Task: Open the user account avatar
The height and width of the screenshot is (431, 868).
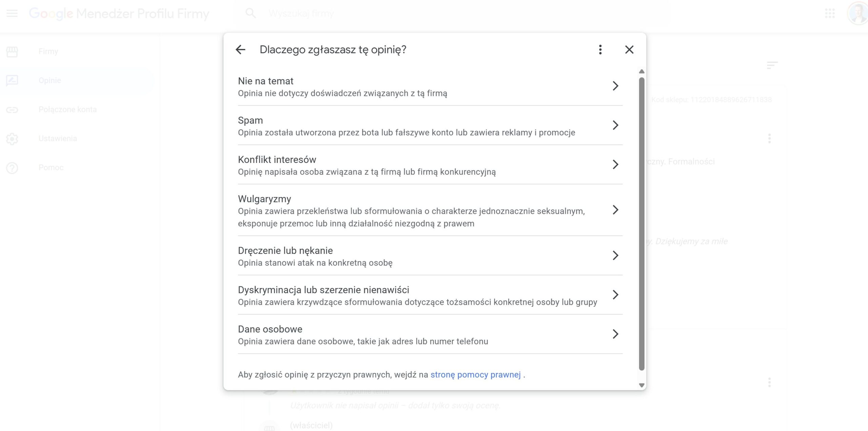Action: (x=858, y=14)
